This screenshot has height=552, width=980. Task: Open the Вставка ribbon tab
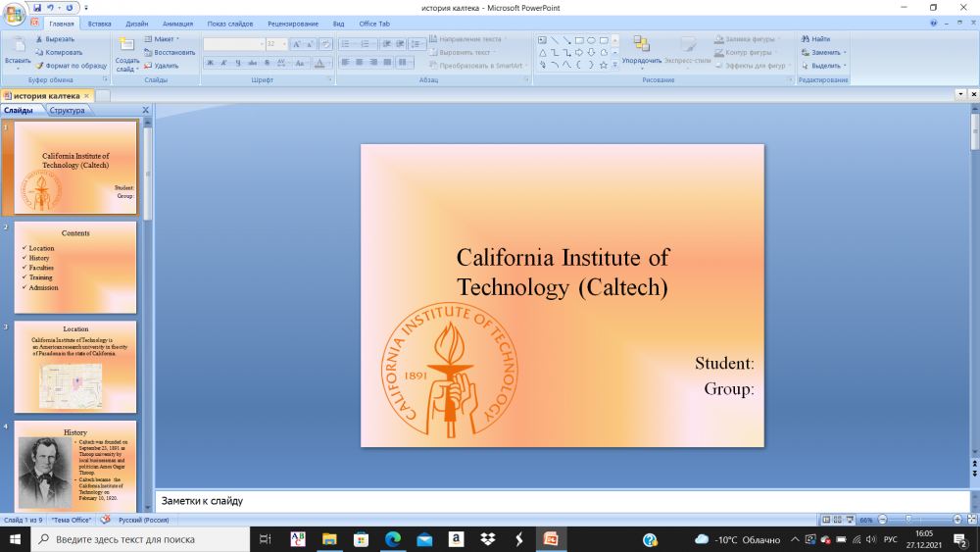[x=99, y=24]
